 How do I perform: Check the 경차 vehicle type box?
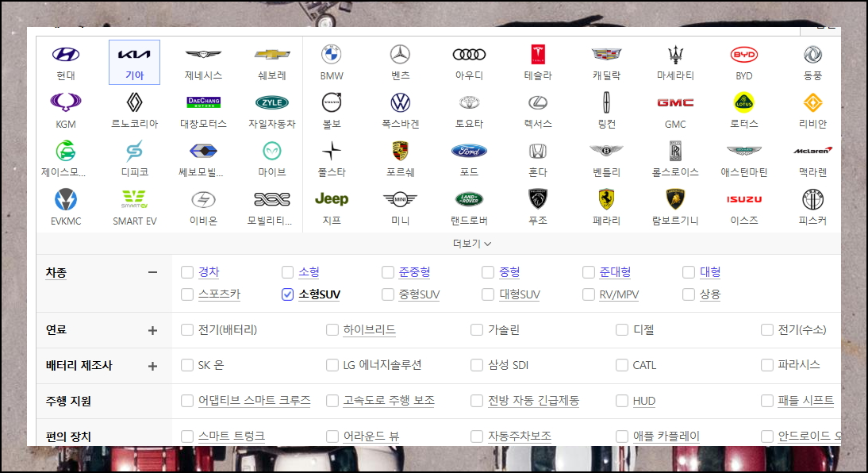click(187, 272)
